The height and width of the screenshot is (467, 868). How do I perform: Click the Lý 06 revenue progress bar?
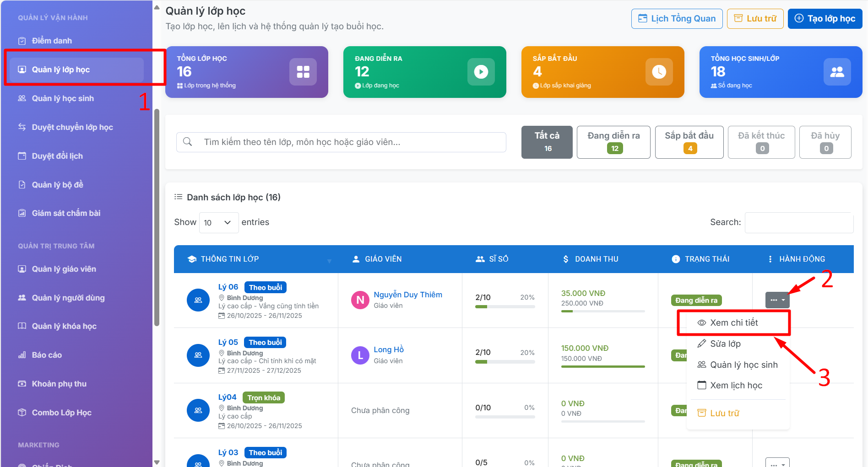tap(603, 311)
